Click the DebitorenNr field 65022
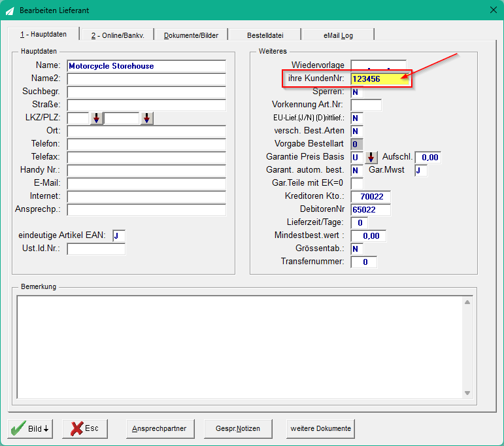The width and height of the screenshot is (504, 446). click(x=371, y=210)
